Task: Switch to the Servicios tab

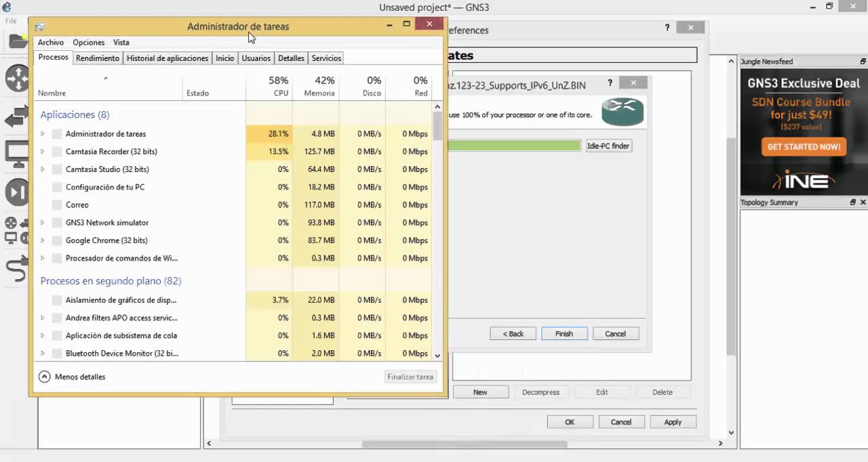Action: point(326,58)
